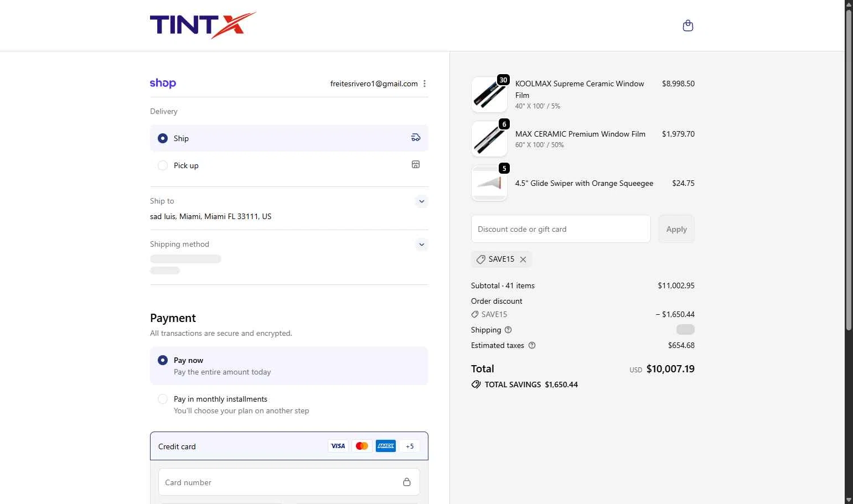Remove the SAVE15 discount code

click(523, 259)
